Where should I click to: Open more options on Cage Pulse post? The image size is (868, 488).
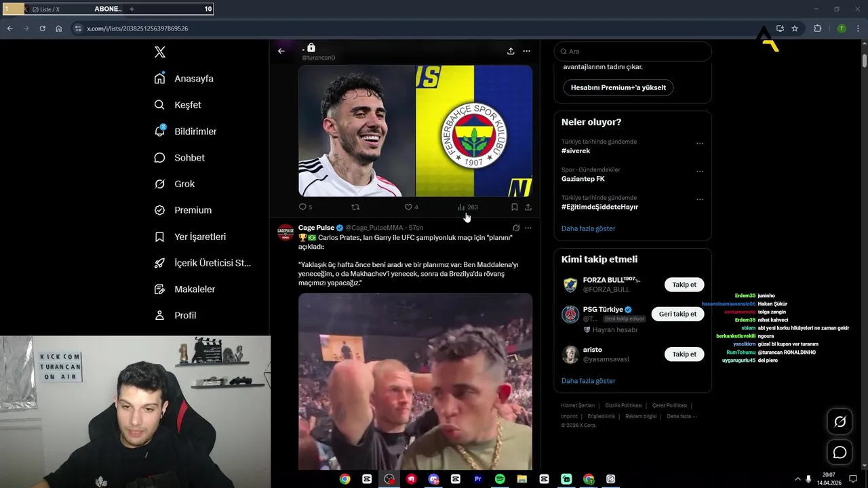[x=528, y=228]
